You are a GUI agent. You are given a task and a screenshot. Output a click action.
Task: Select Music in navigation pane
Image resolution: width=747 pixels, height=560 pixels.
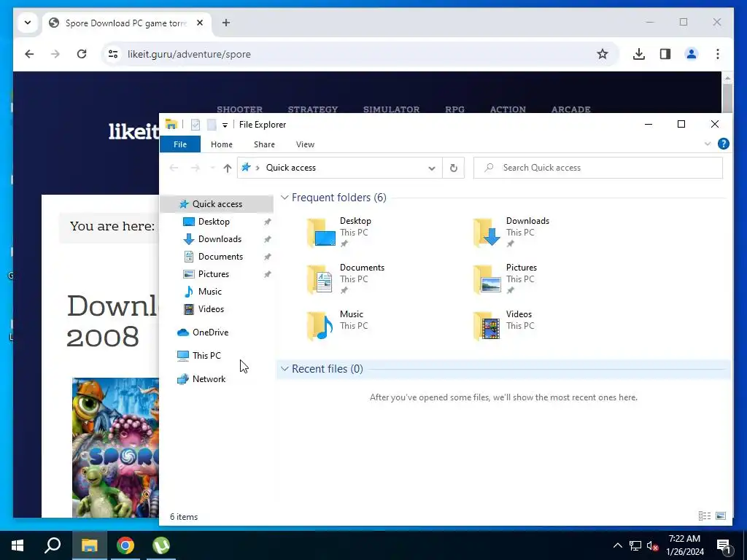pyautogui.click(x=209, y=292)
